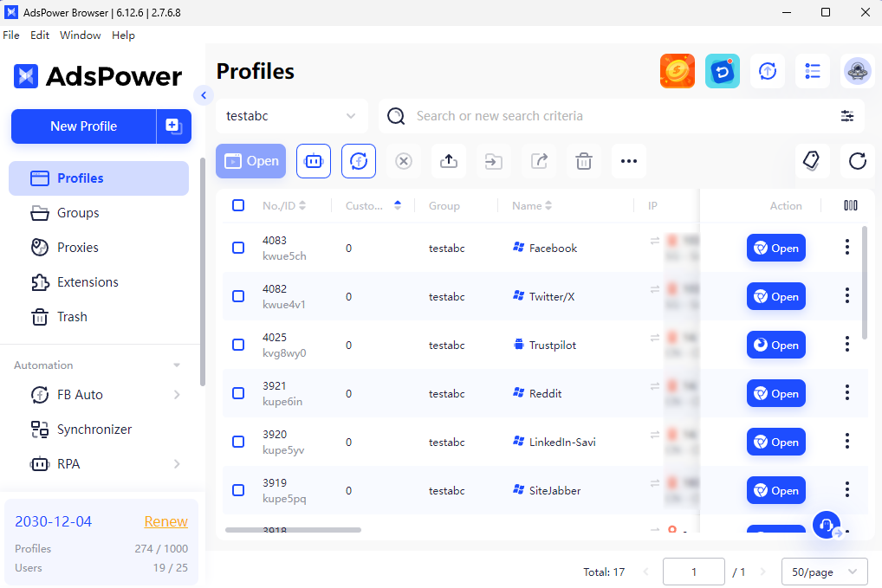
Task: Open the Edit menu
Action: click(x=40, y=36)
